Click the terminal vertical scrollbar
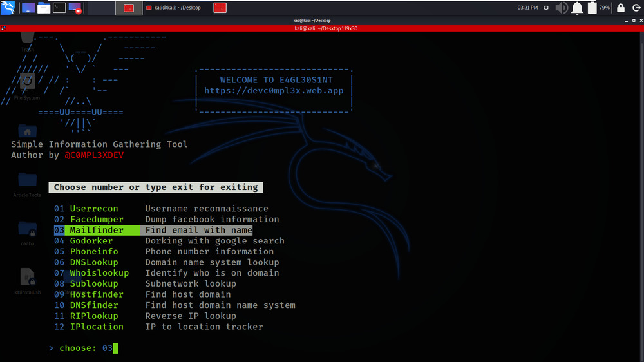644x362 pixels. [641, 196]
